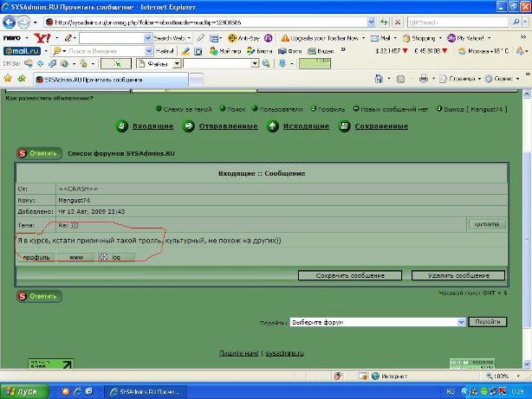Go back with the browser Back arrow
This screenshot has height=399, width=532.
tap(10, 23)
